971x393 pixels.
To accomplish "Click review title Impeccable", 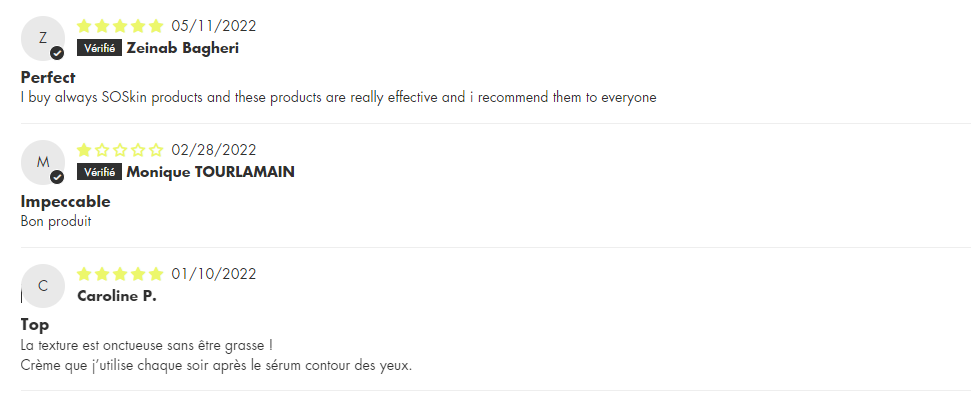I will (x=66, y=202).
